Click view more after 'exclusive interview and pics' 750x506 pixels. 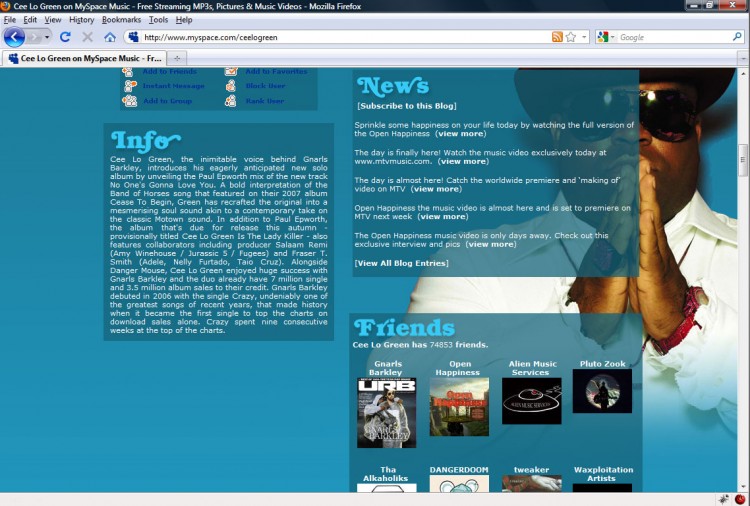pyautogui.click(x=491, y=244)
